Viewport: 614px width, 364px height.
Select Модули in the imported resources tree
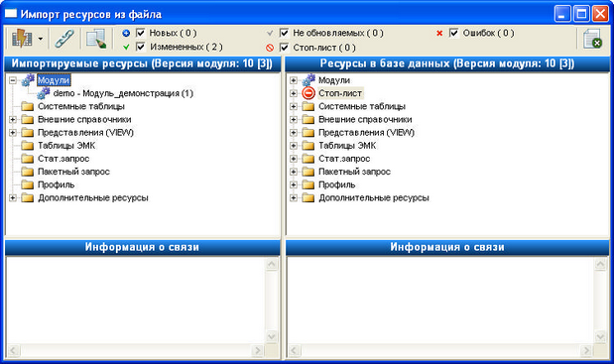tap(54, 80)
